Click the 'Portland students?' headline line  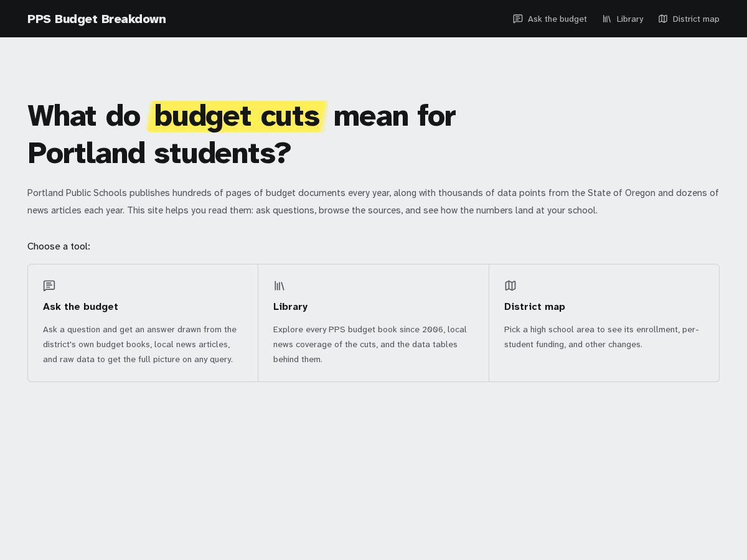(x=159, y=153)
